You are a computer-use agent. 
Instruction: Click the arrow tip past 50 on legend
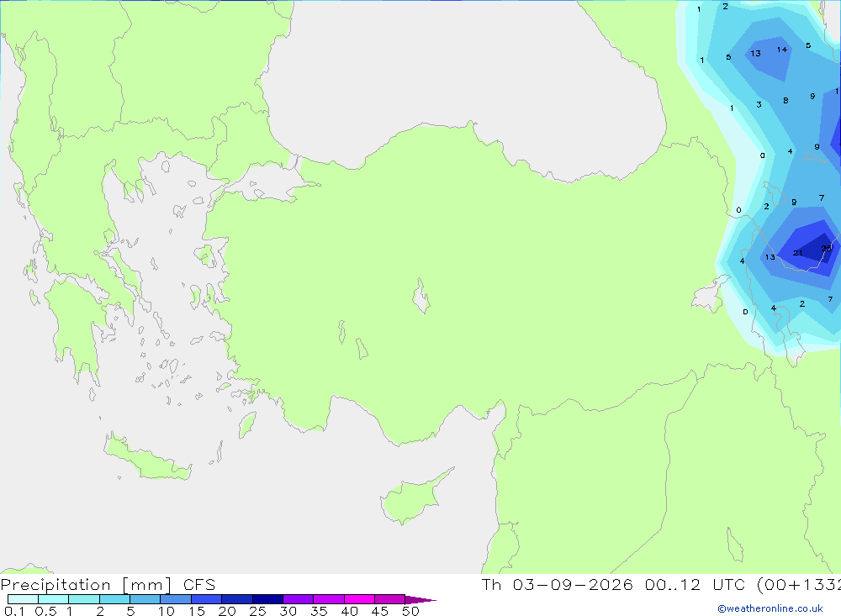(x=420, y=600)
